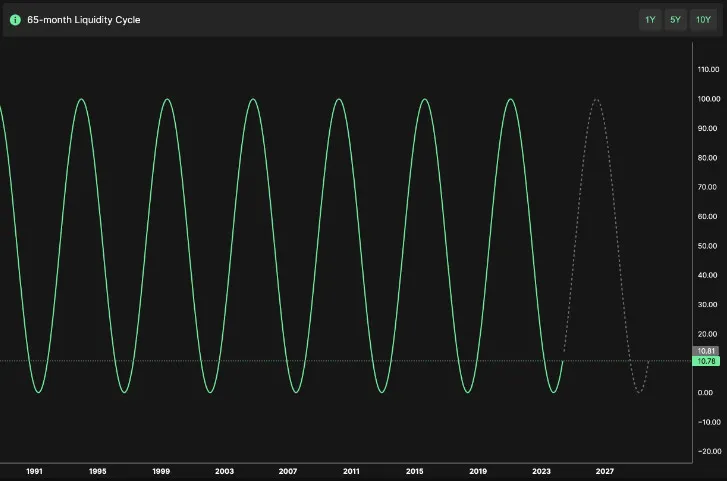This screenshot has height=481, width=727.
Task: Select 1991 on the time axis
Action: click(x=35, y=470)
